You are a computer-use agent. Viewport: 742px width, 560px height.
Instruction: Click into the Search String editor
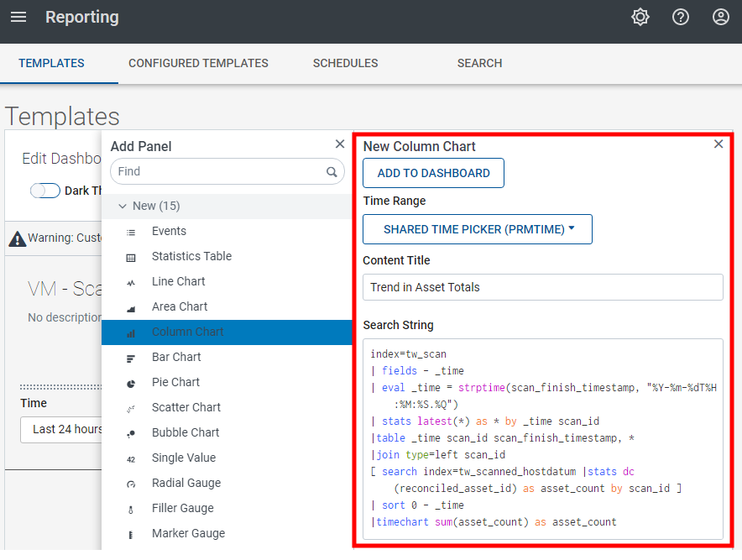543,439
